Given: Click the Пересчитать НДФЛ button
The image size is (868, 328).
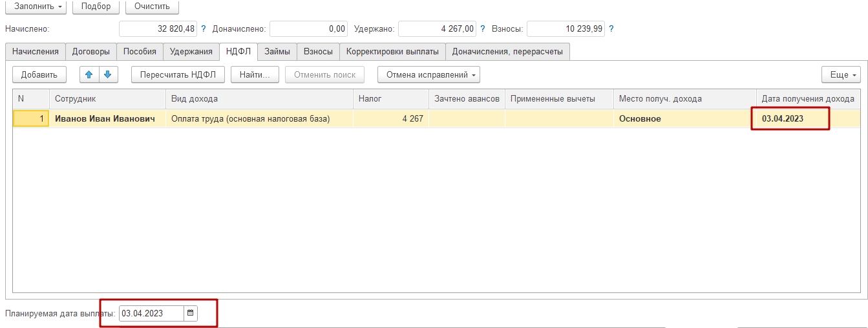Looking at the screenshot, I should pyautogui.click(x=178, y=74).
